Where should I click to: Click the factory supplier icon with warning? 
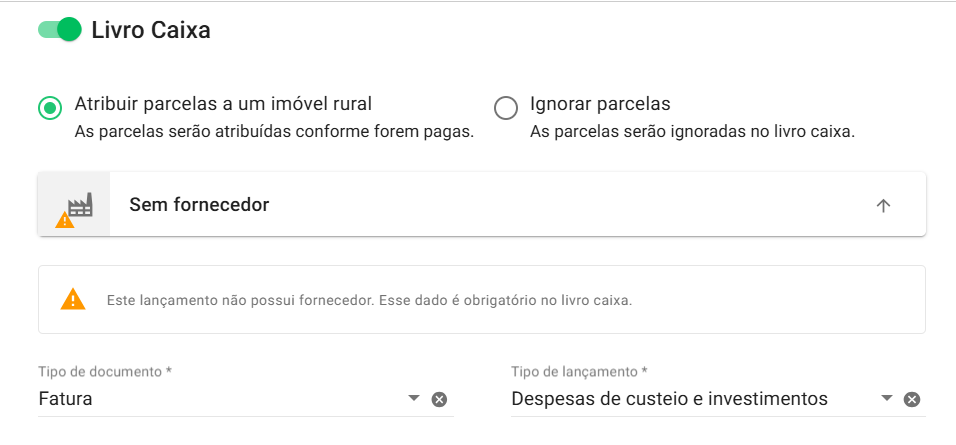coord(73,206)
